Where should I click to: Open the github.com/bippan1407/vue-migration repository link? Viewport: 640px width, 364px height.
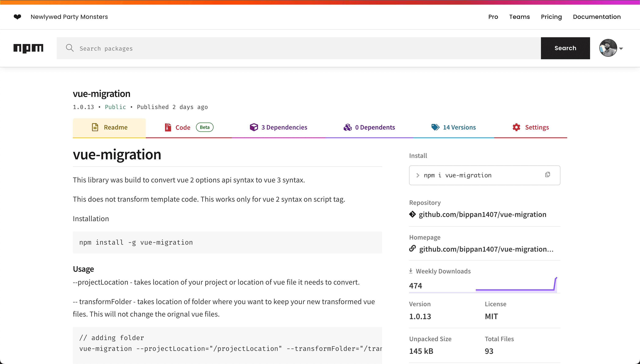pos(483,214)
